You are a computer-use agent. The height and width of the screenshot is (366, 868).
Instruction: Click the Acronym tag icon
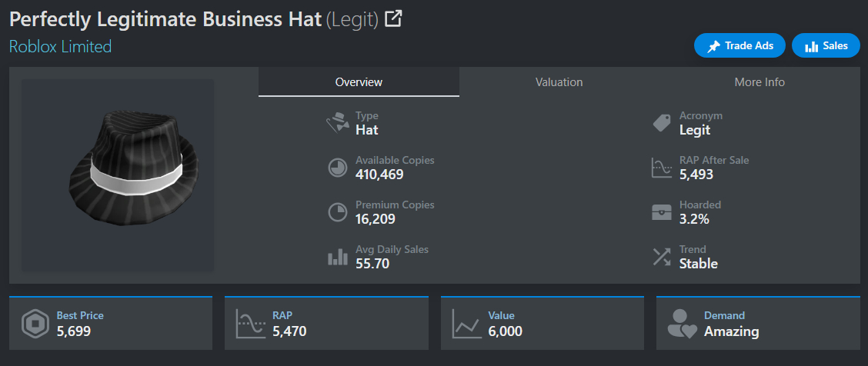(x=662, y=123)
